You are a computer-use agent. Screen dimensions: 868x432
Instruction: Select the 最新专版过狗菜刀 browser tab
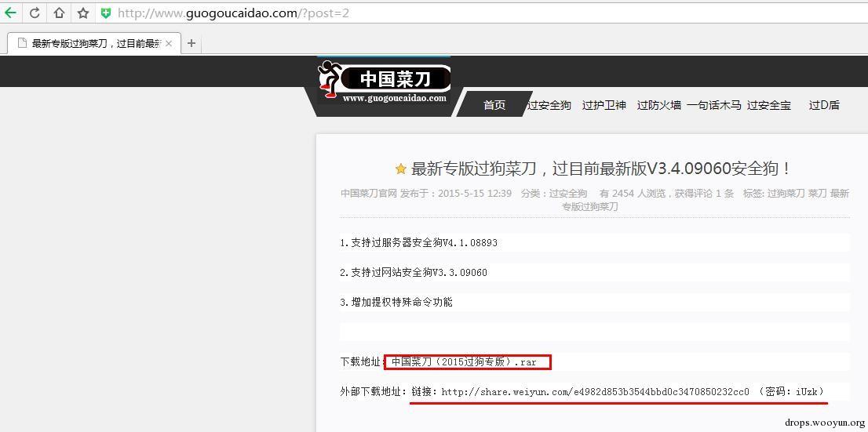click(95, 43)
